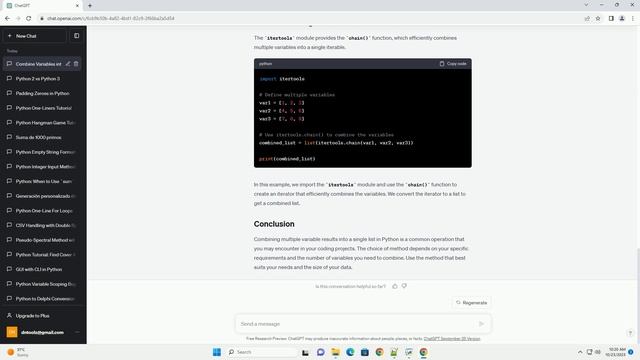Open the Chat app on taskbar

coord(320,352)
